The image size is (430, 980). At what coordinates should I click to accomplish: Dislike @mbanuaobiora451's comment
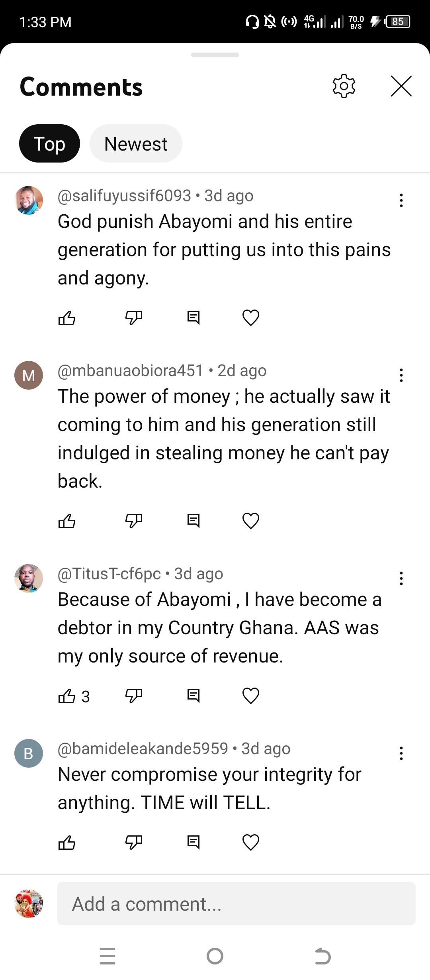(x=133, y=521)
